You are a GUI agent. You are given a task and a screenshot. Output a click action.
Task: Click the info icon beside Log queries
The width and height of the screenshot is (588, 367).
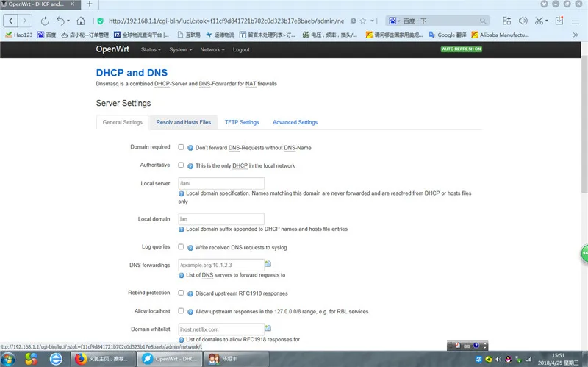click(190, 248)
